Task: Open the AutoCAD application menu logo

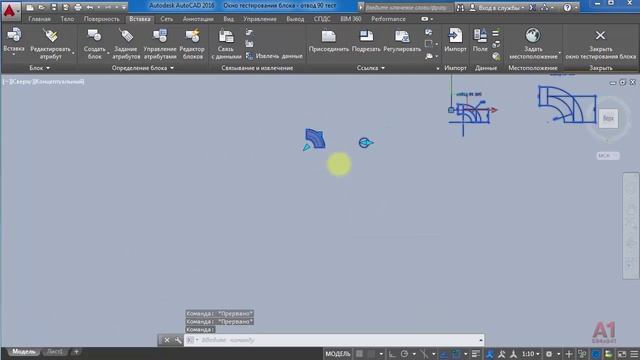Action: point(10,10)
